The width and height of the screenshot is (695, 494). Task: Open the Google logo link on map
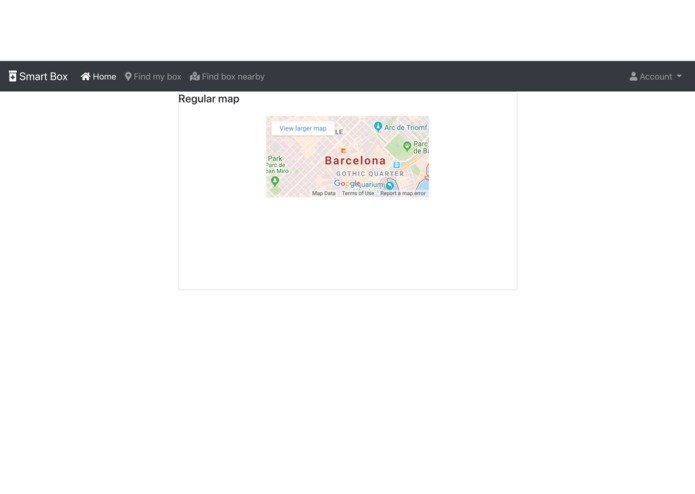[347, 183]
